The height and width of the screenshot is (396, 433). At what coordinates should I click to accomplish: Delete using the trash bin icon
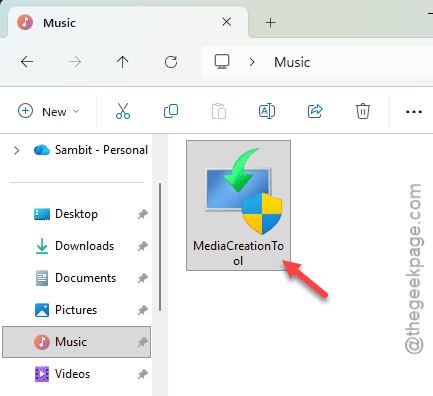363,111
